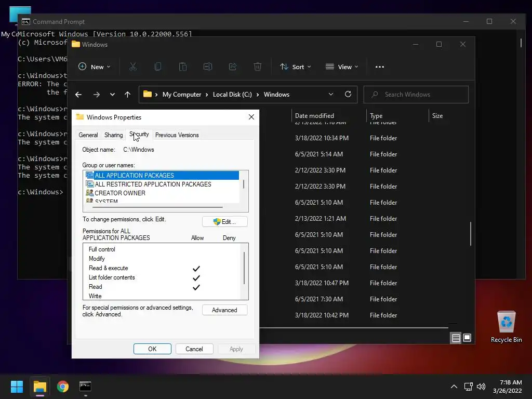532x399 pixels.
Task: Sort by the Date modified column header
Action: point(329,116)
